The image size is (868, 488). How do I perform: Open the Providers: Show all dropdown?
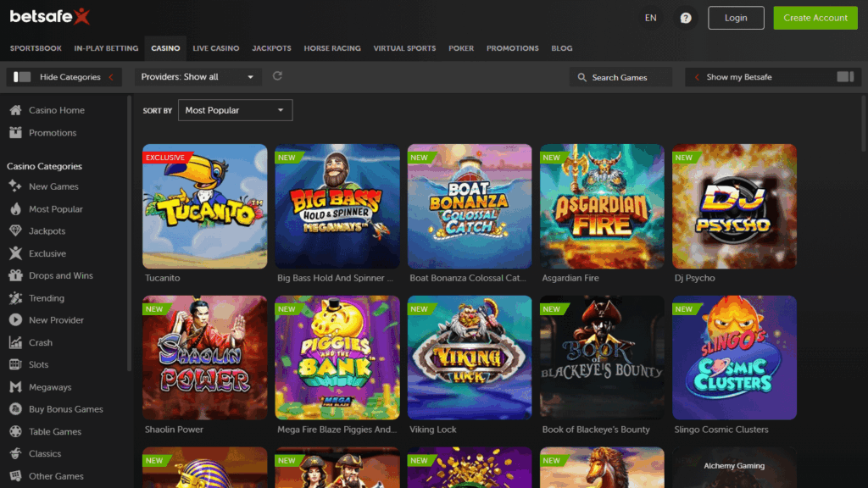[x=198, y=77]
